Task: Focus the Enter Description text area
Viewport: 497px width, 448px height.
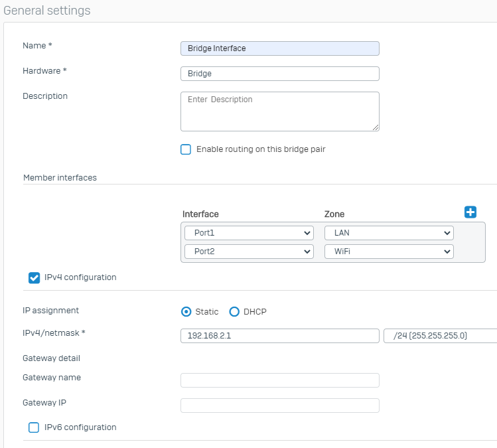Action: click(x=279, y=111)
